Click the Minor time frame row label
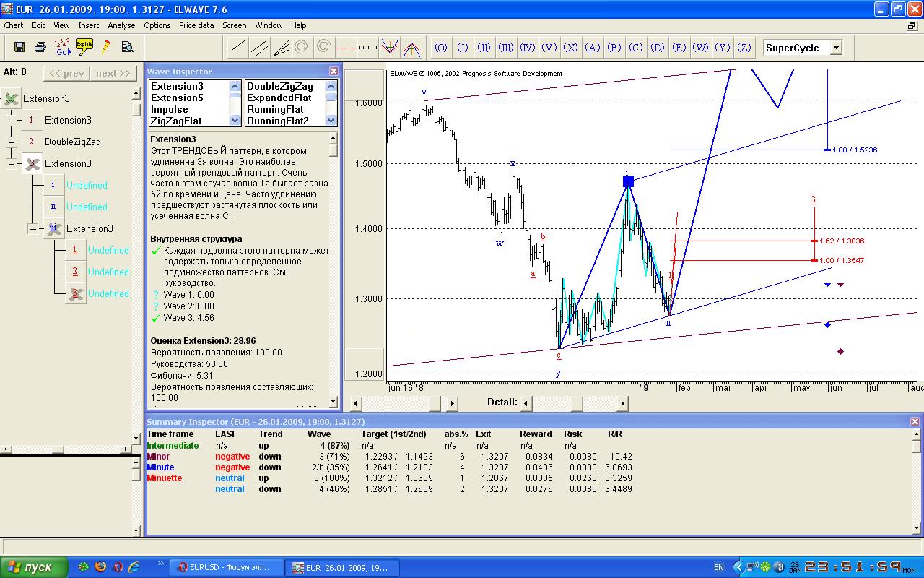The width and height of the screenshot is (924, 578). 158,457
